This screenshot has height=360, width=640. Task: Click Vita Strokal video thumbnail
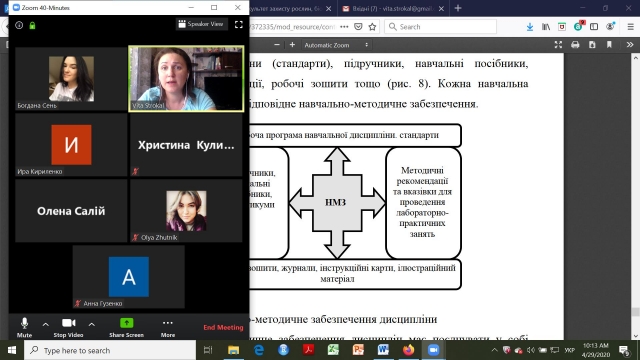(186, 79)
